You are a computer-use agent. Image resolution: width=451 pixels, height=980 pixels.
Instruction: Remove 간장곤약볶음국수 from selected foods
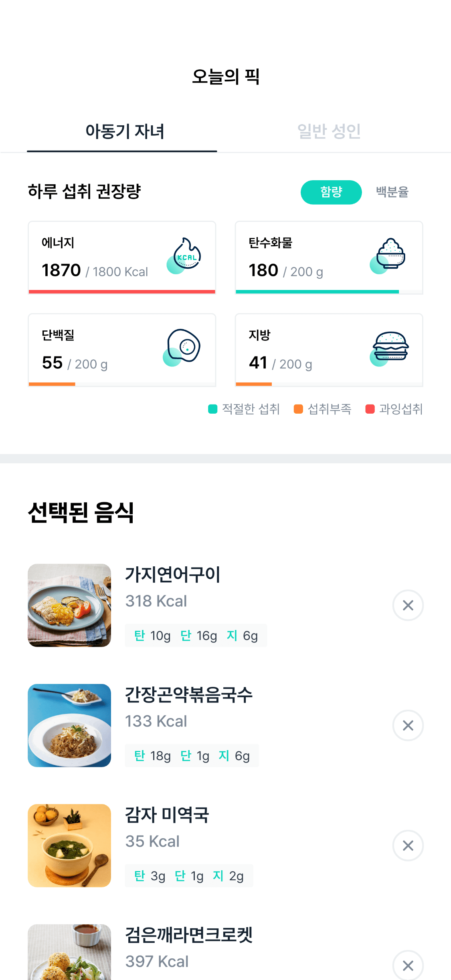coord(408,725)
